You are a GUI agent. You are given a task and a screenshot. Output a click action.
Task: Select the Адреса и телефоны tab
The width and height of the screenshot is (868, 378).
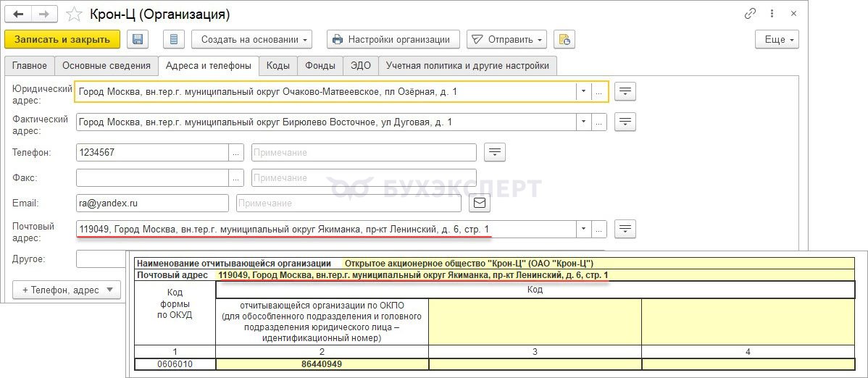click(x=209, y=65)
